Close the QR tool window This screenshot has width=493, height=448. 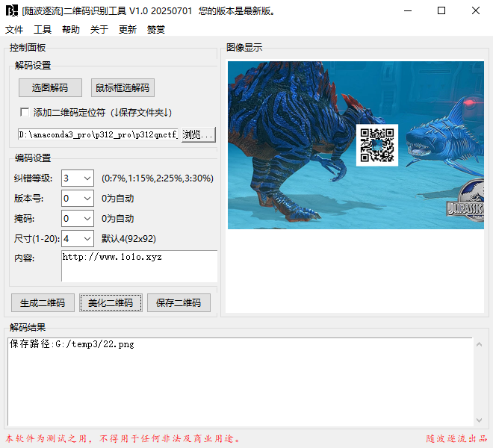coord(476,10)
